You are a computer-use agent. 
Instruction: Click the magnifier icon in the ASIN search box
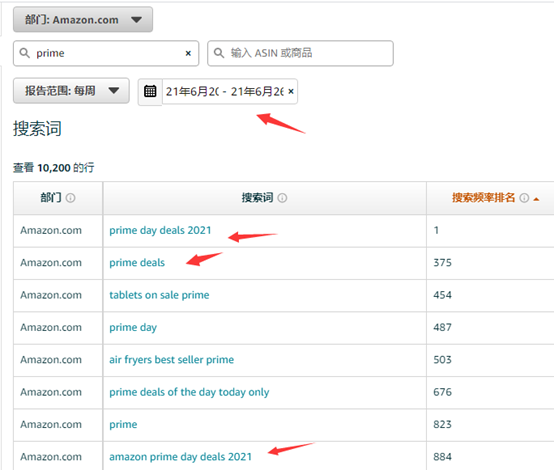[x=219, y=53]
